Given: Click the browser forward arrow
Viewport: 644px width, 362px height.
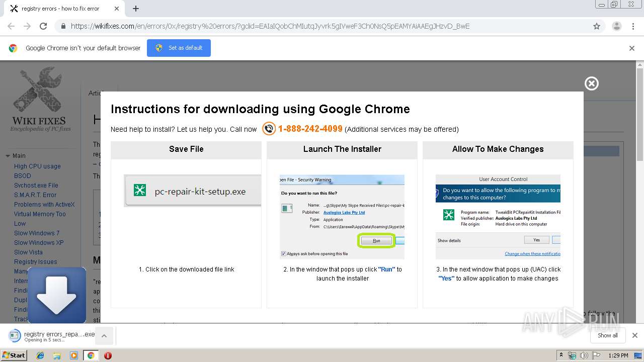Looking at the screenshot, I should 27,26.
